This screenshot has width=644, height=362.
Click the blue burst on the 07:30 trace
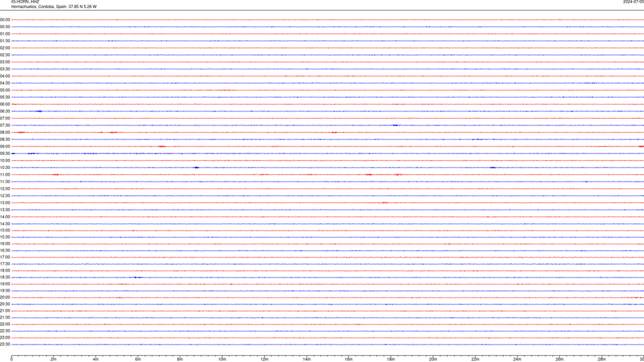(x=395, y=125)
